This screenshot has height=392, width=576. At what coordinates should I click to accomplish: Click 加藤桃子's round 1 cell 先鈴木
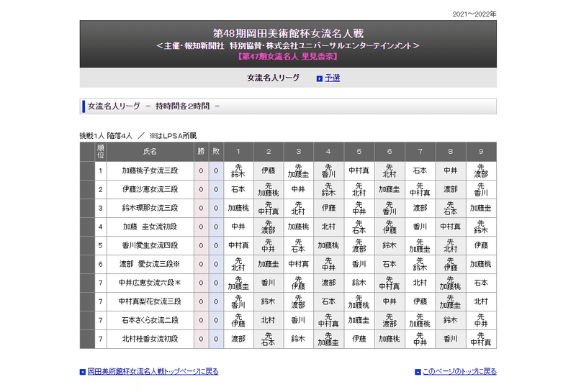tap(238, 170)
